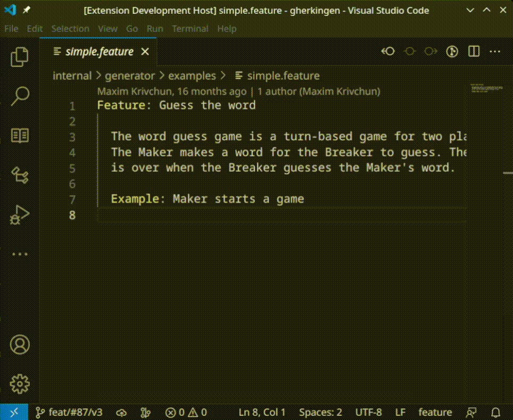
Task: Click the git graph icon in status bar
Action: click(x=145, y=413)
